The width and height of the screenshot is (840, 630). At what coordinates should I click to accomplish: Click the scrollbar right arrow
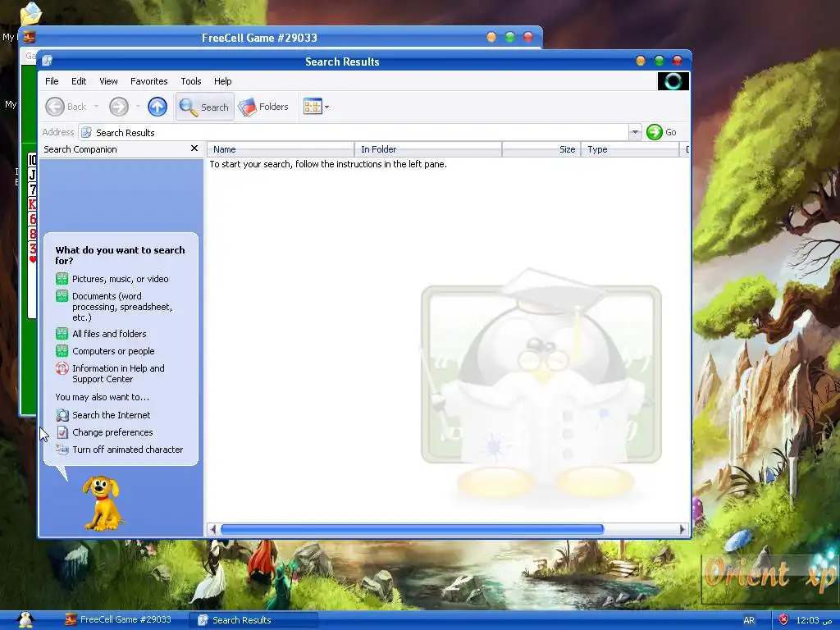point(682,529)
